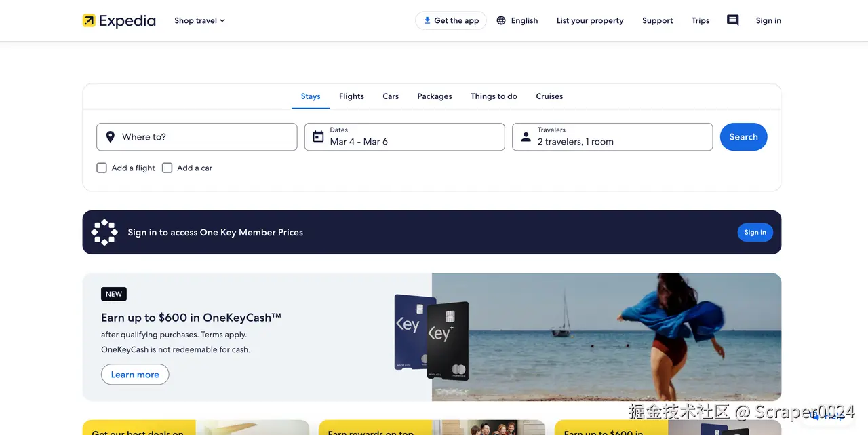Click List your property link
Image resolution: width=868 pixels, height=435 pixels.
point(589,20)
